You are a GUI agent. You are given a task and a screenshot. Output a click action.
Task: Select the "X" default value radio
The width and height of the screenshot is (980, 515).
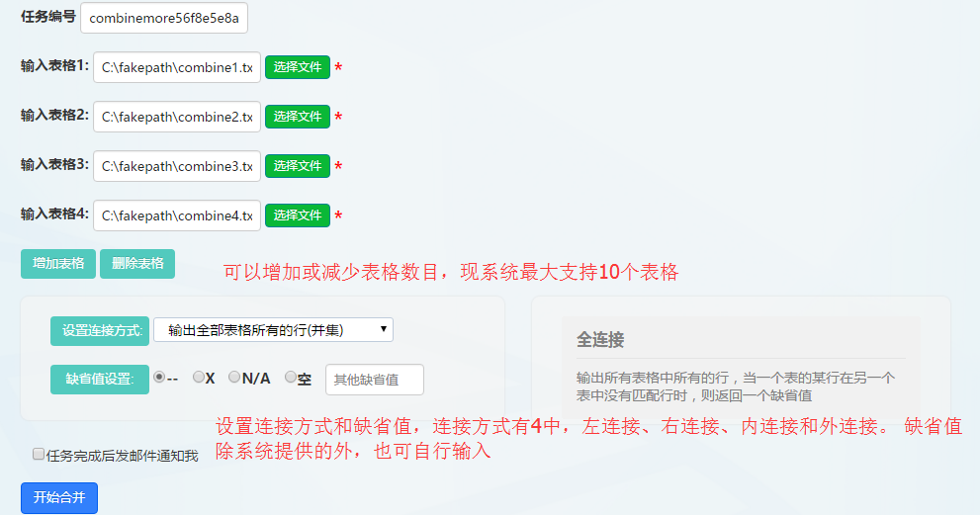pyautogui.click(x=199, y=377)
